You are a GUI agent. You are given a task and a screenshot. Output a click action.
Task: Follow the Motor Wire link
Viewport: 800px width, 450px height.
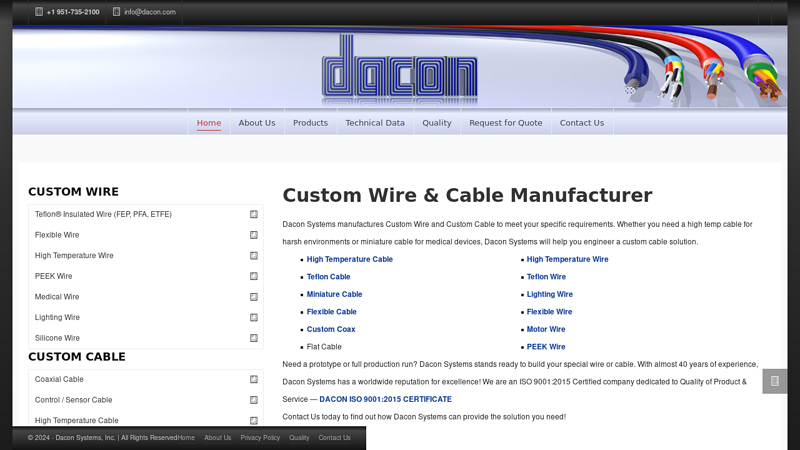point(546,329)
